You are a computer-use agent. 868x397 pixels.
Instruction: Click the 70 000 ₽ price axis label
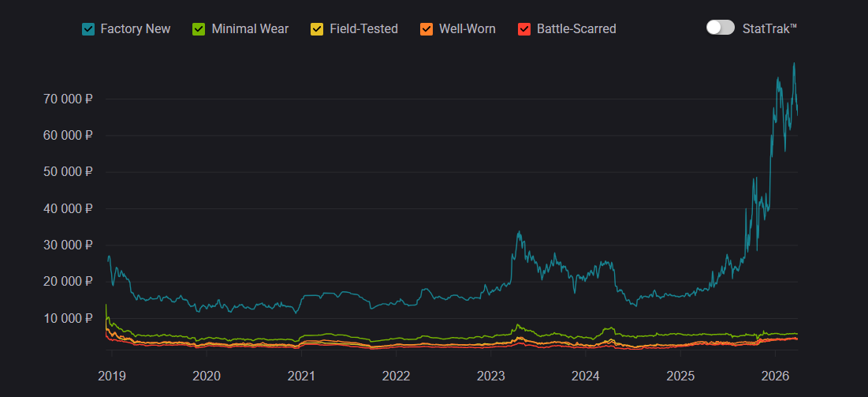click(x=67, y=99)
